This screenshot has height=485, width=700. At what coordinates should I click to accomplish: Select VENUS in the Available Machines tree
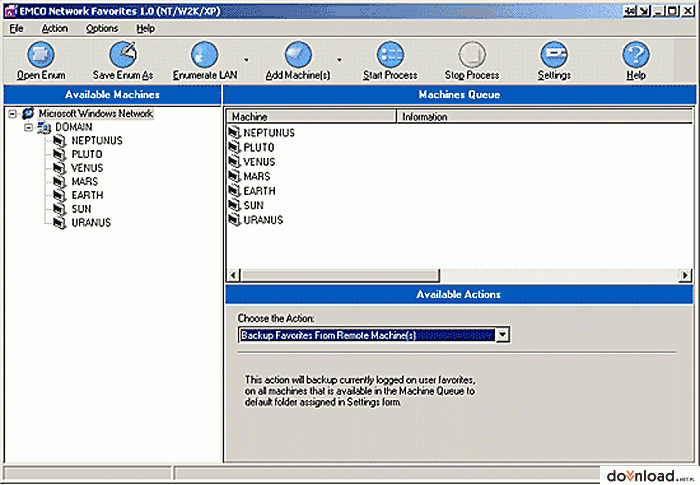tap(87, 168)
